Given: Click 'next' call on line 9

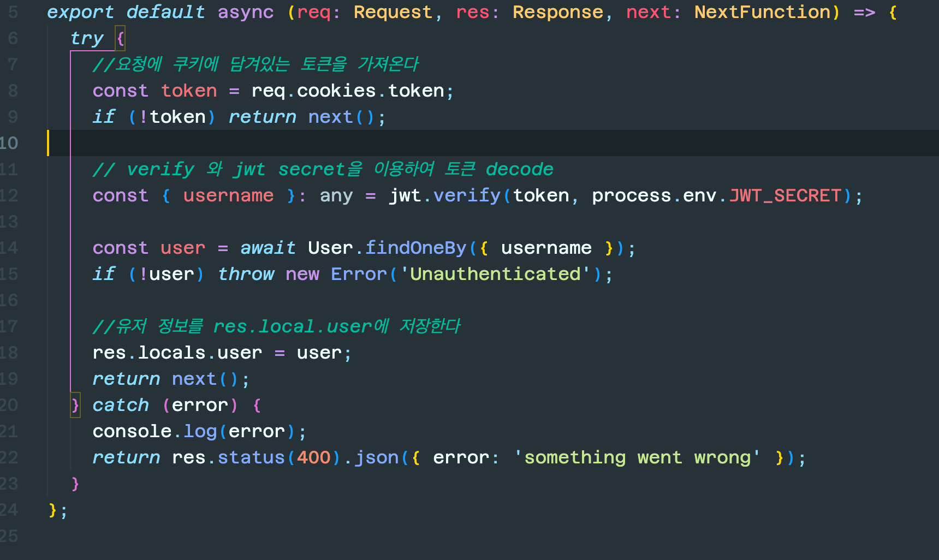Looking at the screenshot, I should tap(330, 117).
